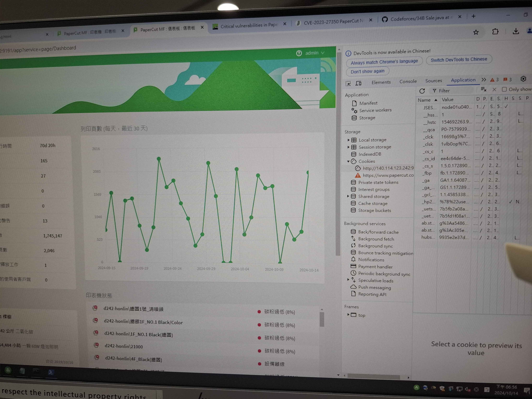Show more DevTools tabs chevron

click(484, 80)
